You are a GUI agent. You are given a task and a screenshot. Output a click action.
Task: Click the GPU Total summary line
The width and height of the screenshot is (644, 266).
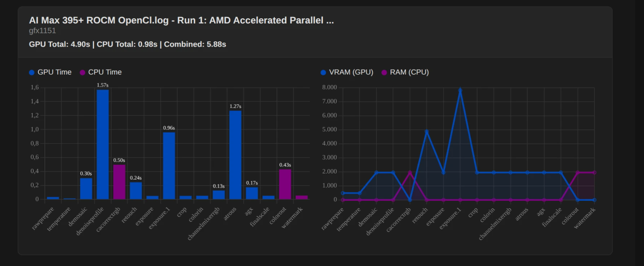127,44
